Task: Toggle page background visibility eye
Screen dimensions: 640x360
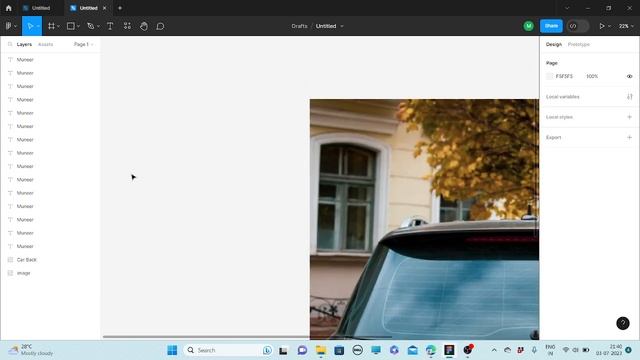Action: 629,76
